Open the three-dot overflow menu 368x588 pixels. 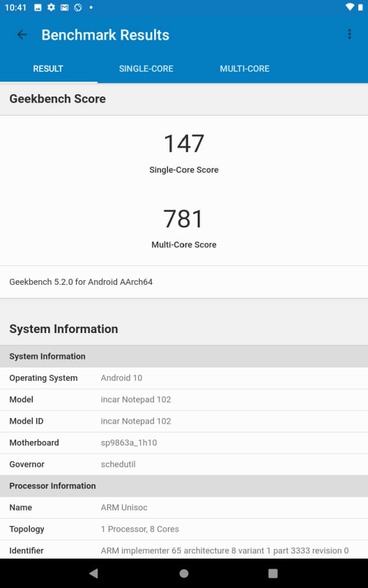(349, 34)
